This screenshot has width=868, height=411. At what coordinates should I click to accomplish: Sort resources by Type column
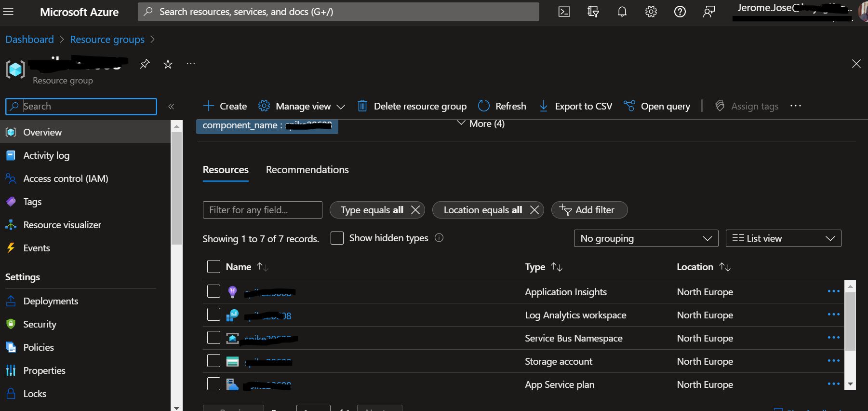[x=544, y=267]
